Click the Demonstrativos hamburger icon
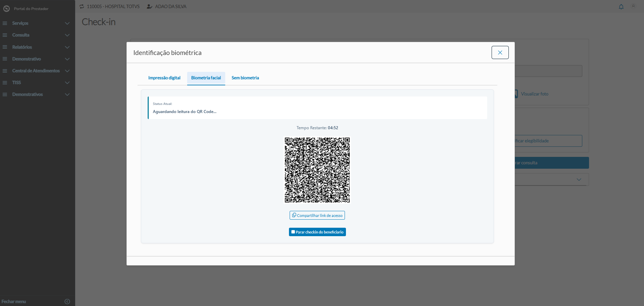Viewport: 644px width, 306px height. (5, 94)
